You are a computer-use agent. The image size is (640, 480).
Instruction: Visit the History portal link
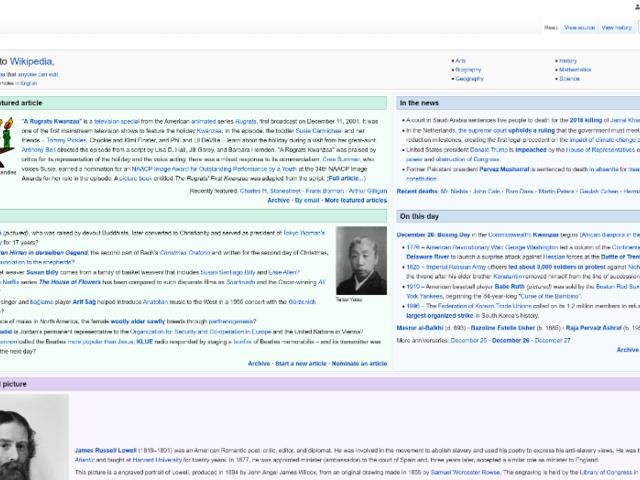coord(567,61)
